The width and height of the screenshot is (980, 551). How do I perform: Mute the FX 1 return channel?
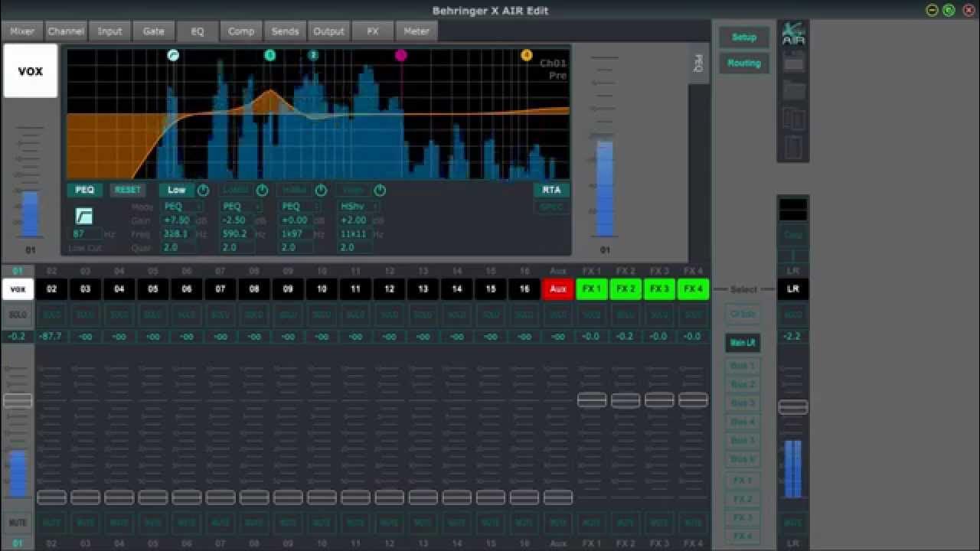tap(592, 523)
